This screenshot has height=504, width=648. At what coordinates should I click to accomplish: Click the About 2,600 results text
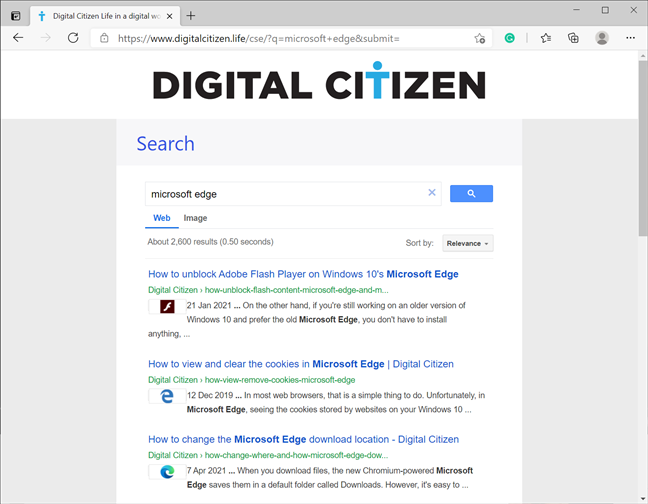210,242
